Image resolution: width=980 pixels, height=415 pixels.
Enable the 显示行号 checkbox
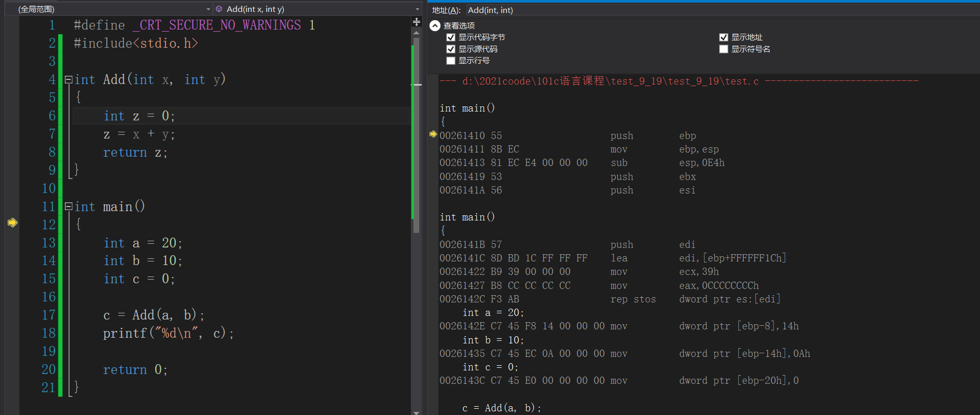click(451, 61)
